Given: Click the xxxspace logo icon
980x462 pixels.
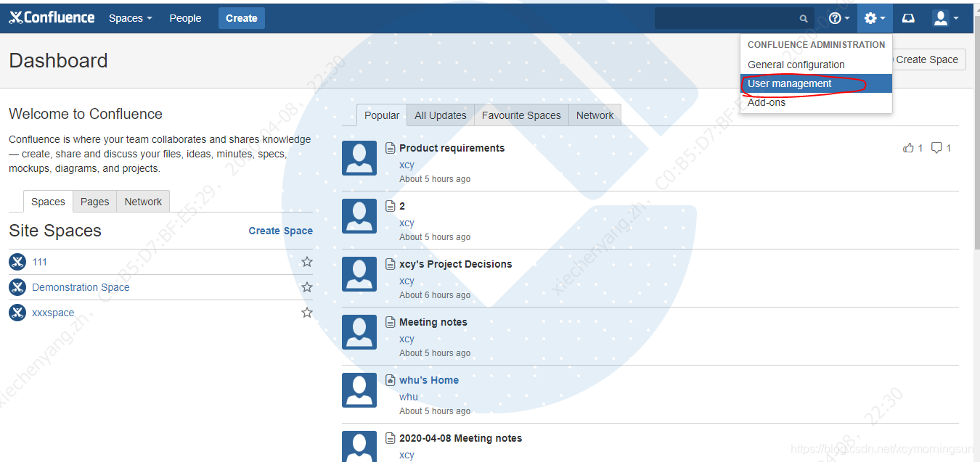Looking at the screenshot, I should tap(17, 313).
